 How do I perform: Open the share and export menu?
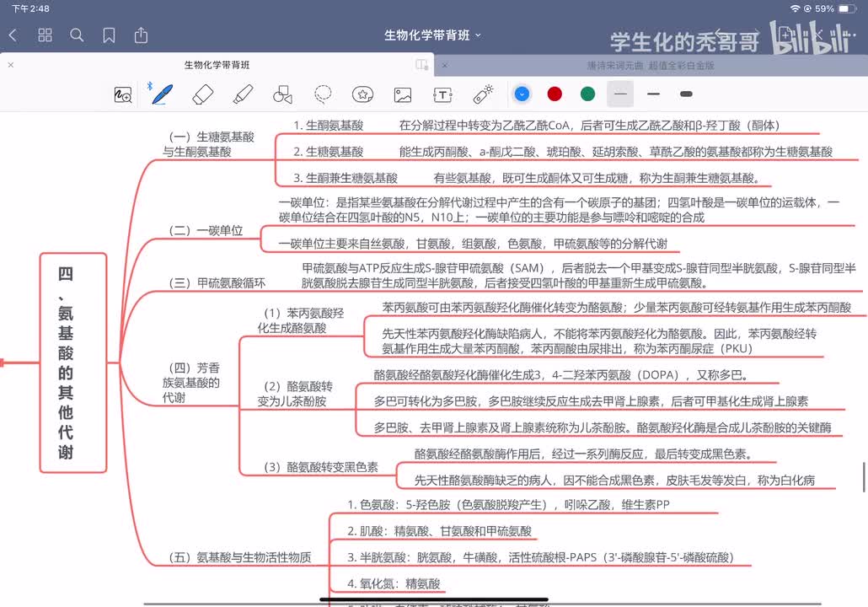142,35
